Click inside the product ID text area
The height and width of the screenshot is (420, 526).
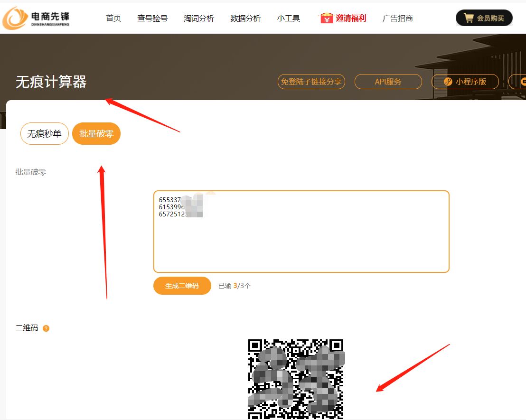301,232
